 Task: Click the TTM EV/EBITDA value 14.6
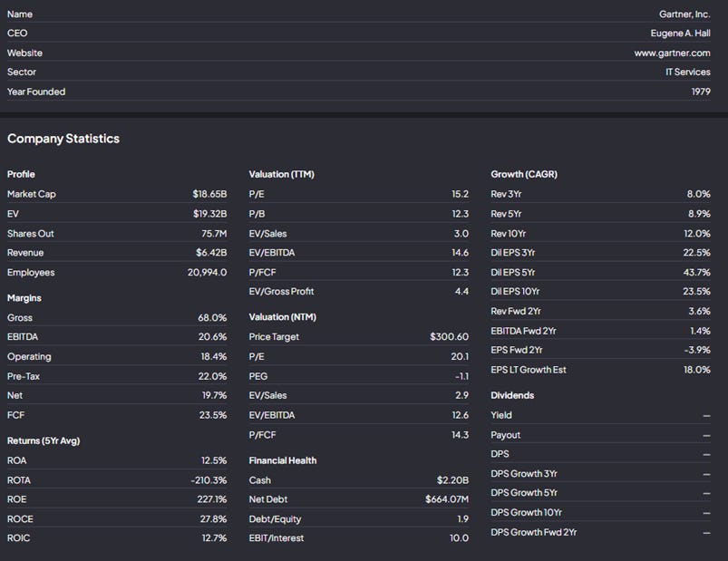click(461, 253)
